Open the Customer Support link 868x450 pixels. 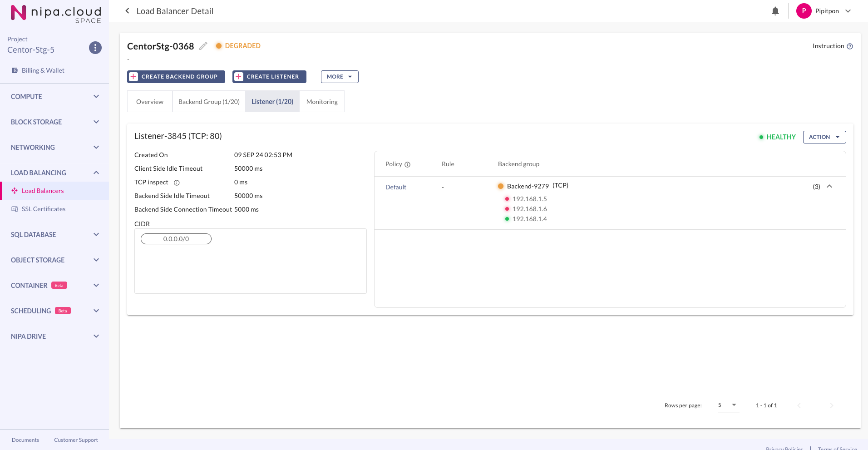coord(76,440)
